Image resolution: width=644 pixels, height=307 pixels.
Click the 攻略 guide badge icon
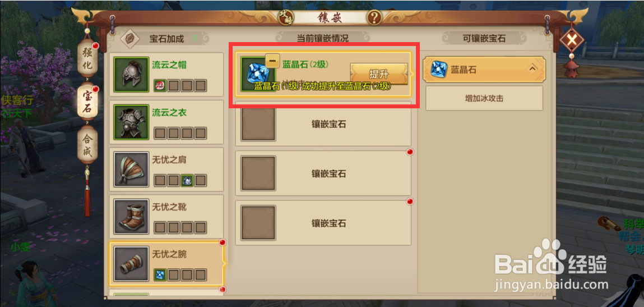pyautogui.click(x=284, y=17)
